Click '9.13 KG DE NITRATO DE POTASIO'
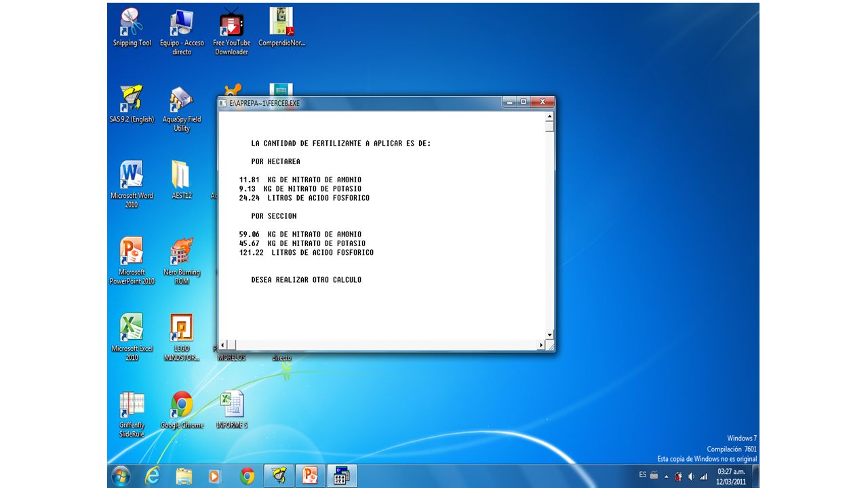Screen dimensions: 868x488 click(300, 189)
